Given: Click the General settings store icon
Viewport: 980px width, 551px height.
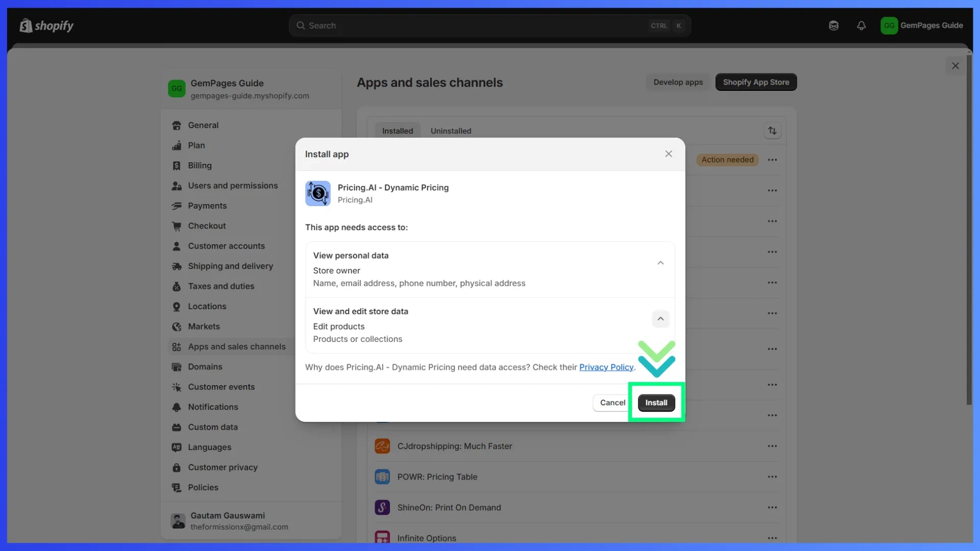Looking at the screenshot, I should [177, 126].
